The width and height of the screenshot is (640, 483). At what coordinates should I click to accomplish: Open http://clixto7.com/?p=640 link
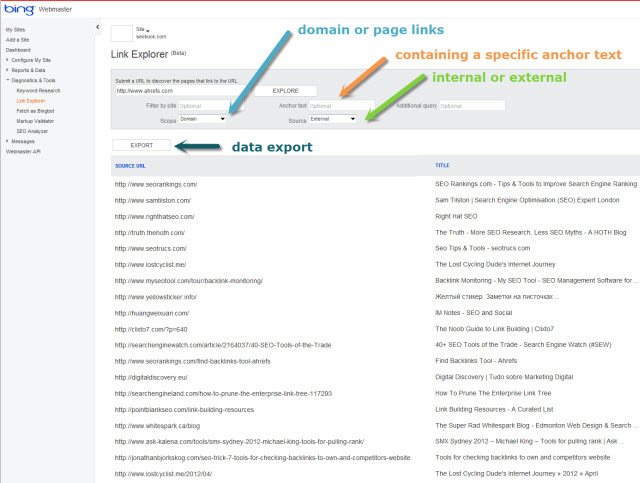click(151, 329)
